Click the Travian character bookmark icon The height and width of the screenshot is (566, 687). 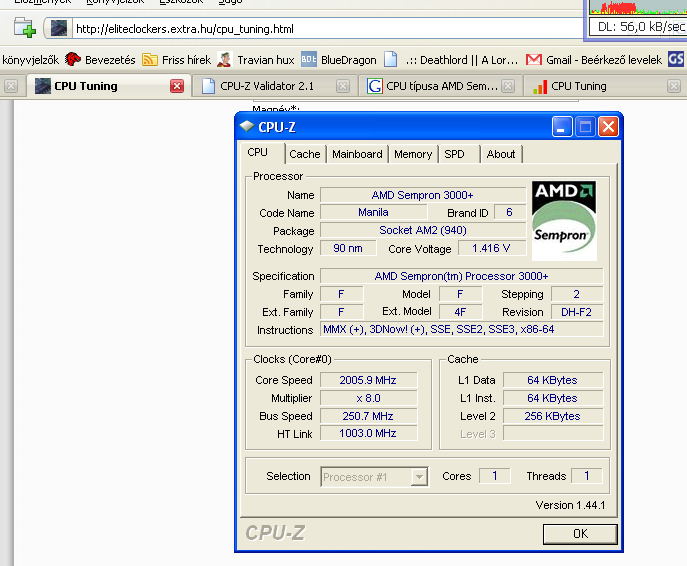(x=224, y=59)
